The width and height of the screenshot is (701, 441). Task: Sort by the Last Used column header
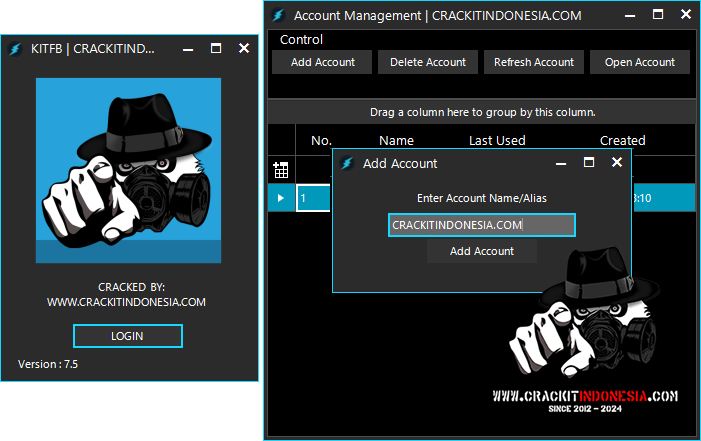point(497,140)
